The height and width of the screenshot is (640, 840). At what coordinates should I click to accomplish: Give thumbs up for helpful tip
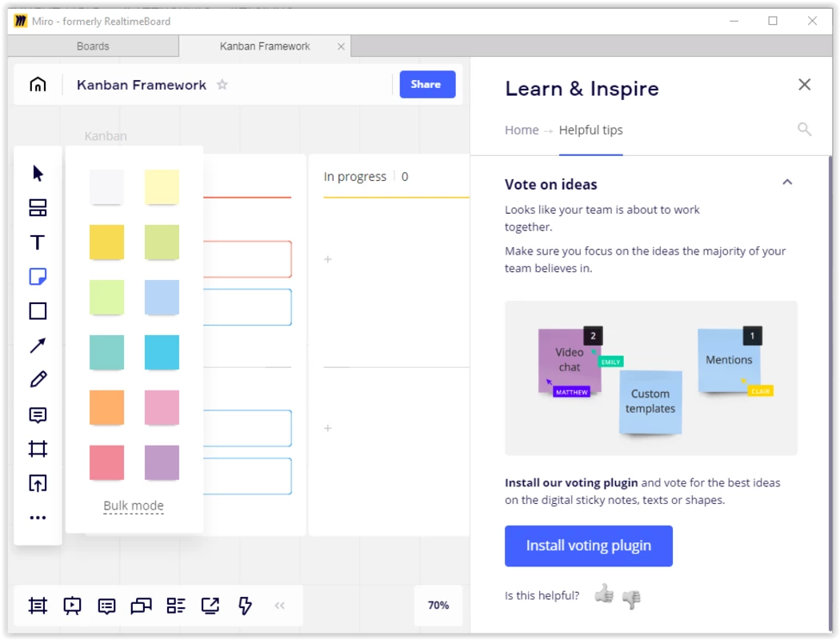coord(604,594)
